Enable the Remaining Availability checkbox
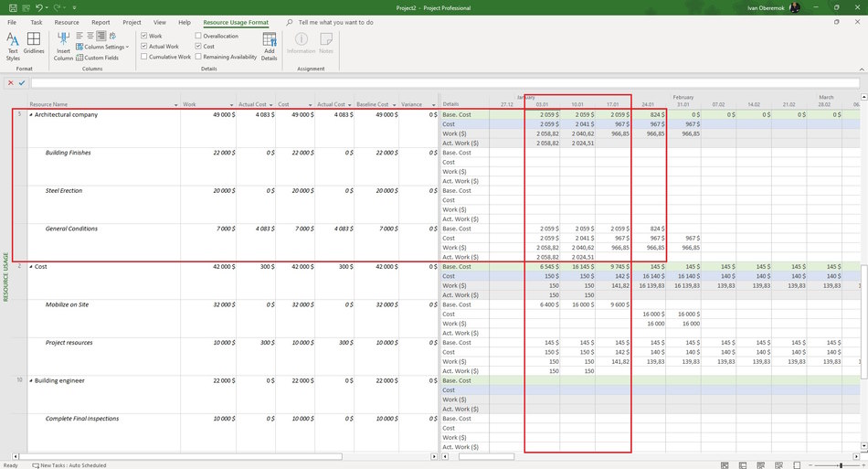This screenshot has width=868, height=469. click(x=198, y=57)
